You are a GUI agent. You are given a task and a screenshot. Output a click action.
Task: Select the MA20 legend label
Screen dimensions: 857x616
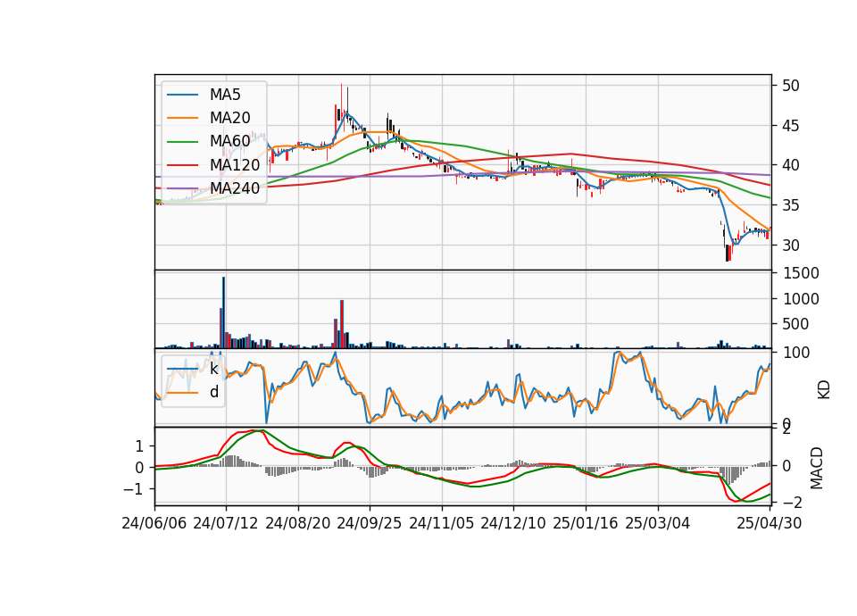coord(229,118)
